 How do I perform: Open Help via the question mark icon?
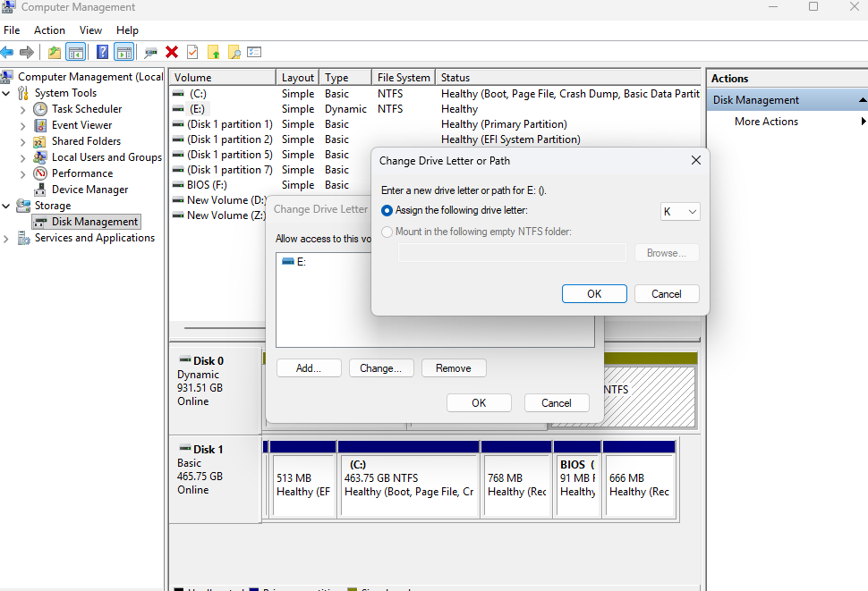pyautogui.click(x=103, y=53)
